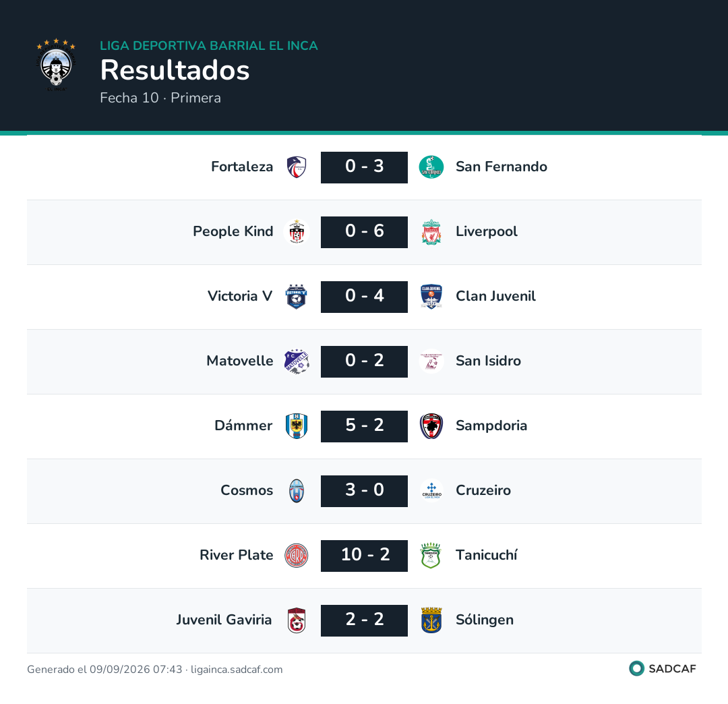
Task: Click the Juvenil Gaviria team name
Action: coord(224,620)
